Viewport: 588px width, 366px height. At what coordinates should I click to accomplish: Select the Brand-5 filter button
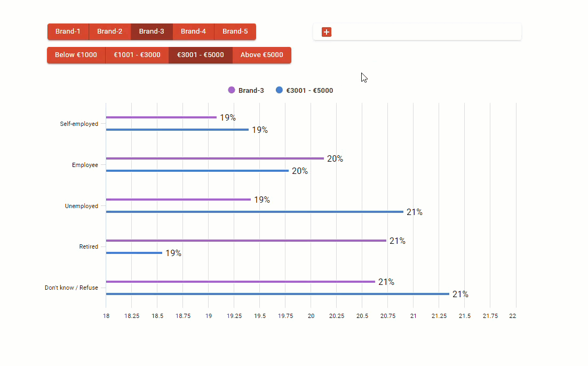tap(235, 31)
